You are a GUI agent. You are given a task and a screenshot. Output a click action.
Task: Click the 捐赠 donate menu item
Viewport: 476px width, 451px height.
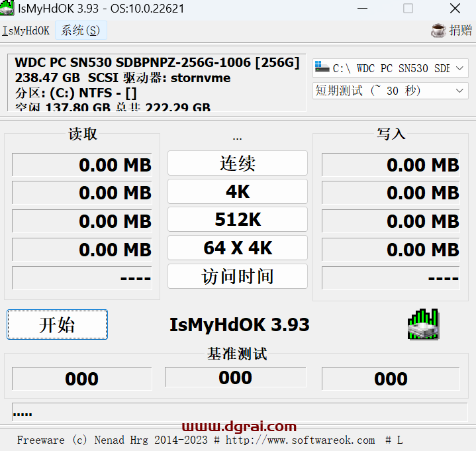click(x=461, y=30)
